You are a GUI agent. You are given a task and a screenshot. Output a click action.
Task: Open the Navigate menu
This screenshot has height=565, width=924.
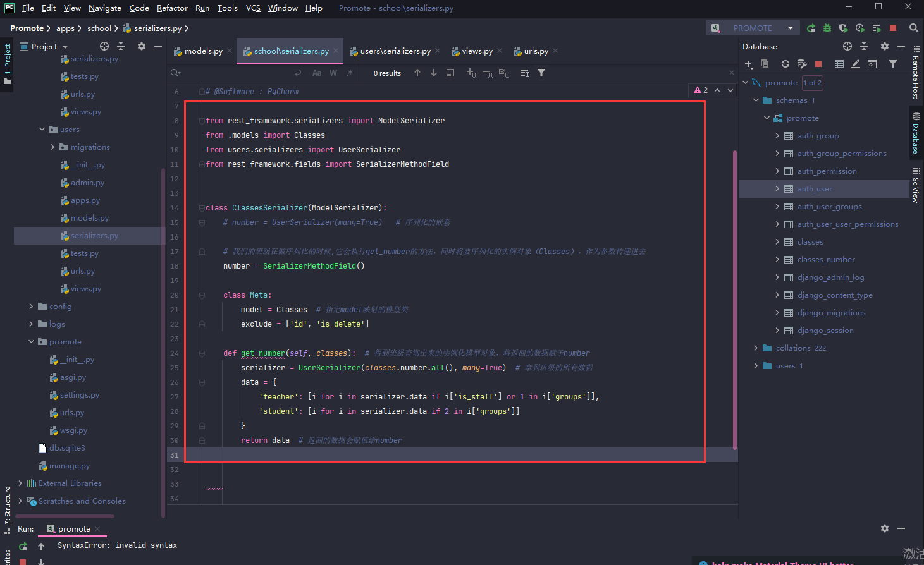tap(105, 8)
